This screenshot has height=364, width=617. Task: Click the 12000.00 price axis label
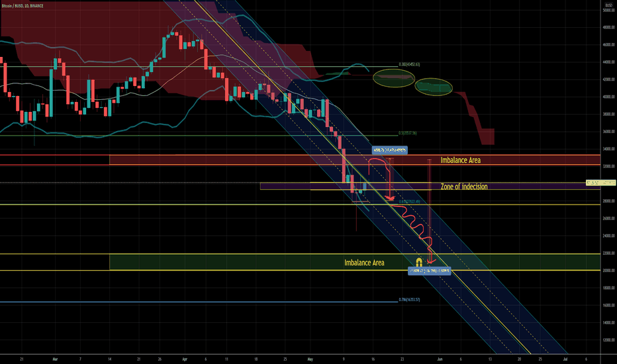(x=608, y=340)
